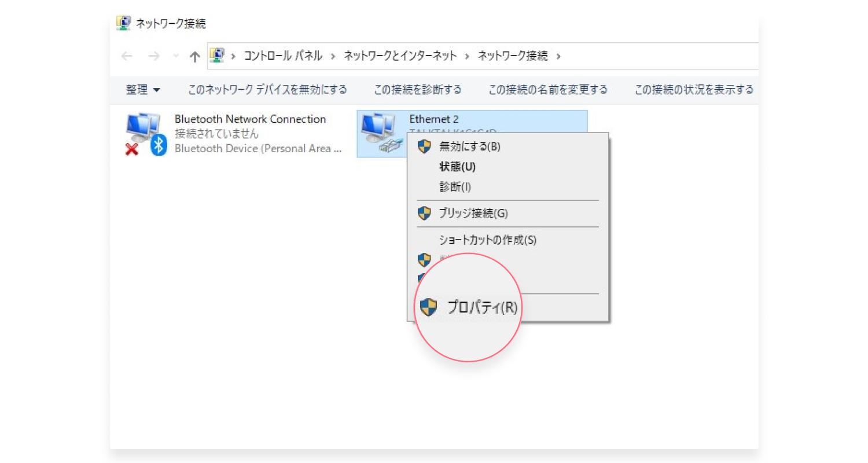The width and height of the screenshot is (868, 463).
Task: Go up one folder level
Action: tap(195, 56)
